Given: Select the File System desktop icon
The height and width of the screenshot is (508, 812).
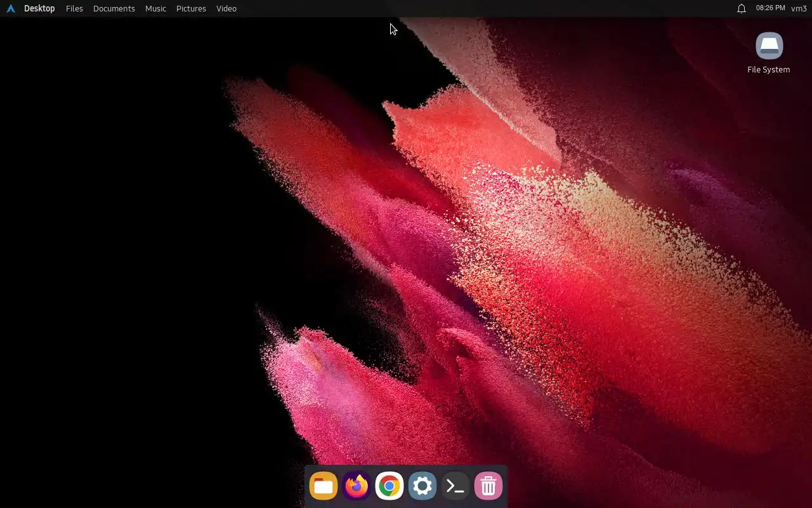Looking at the screenshot, I should 768,53.
